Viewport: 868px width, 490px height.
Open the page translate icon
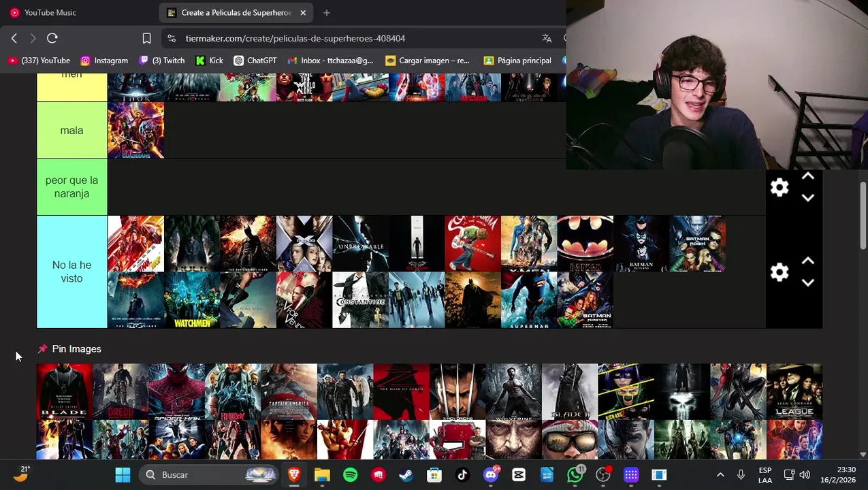(x=547, y=38)
